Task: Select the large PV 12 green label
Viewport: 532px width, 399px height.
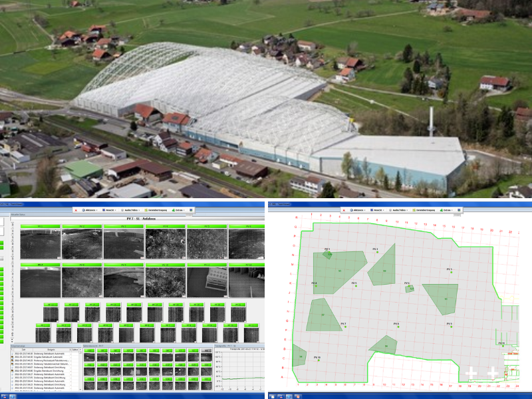Action: tap(247, 265)
